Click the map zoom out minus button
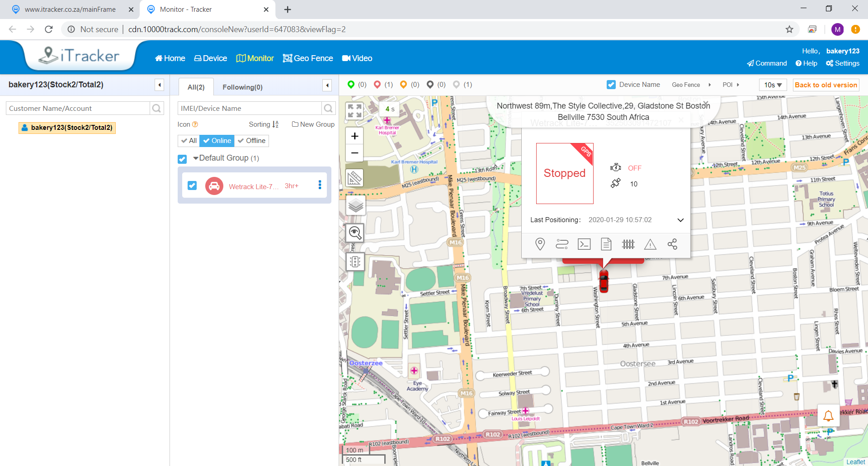 (355, 153)
